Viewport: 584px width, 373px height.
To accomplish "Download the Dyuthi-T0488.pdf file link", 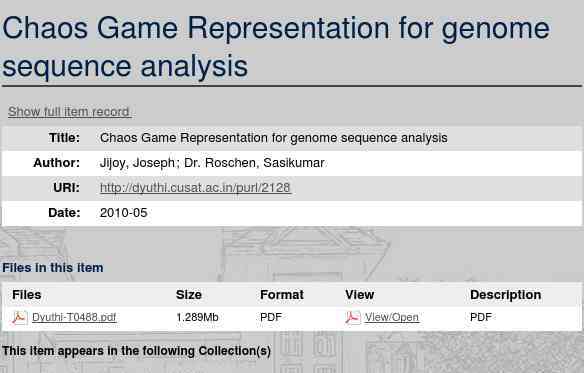I will click(x=74, y=317).
